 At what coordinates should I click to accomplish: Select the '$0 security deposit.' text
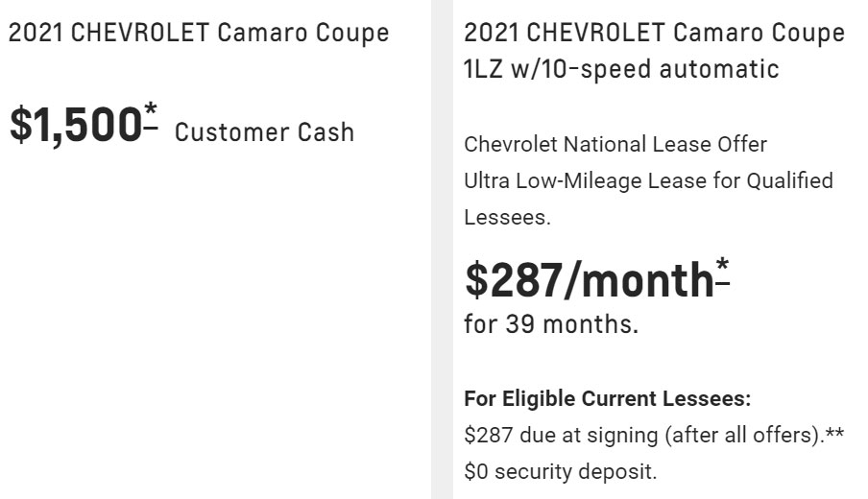point(560,472)
